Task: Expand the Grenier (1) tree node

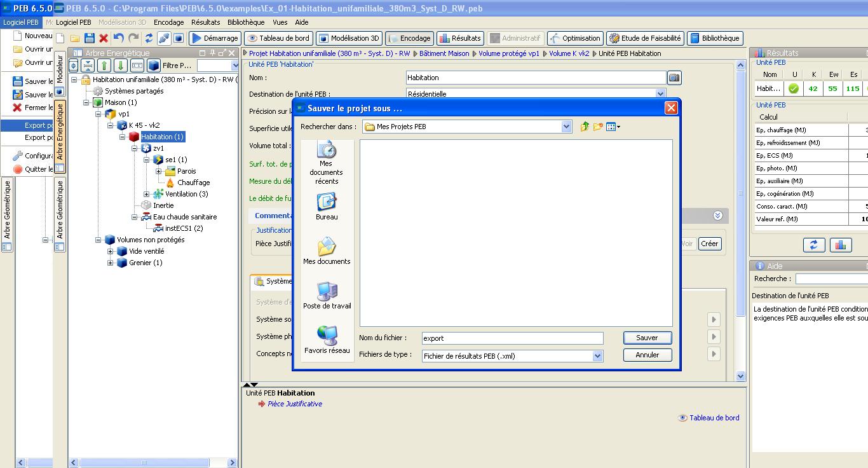Action: point(110,263)
